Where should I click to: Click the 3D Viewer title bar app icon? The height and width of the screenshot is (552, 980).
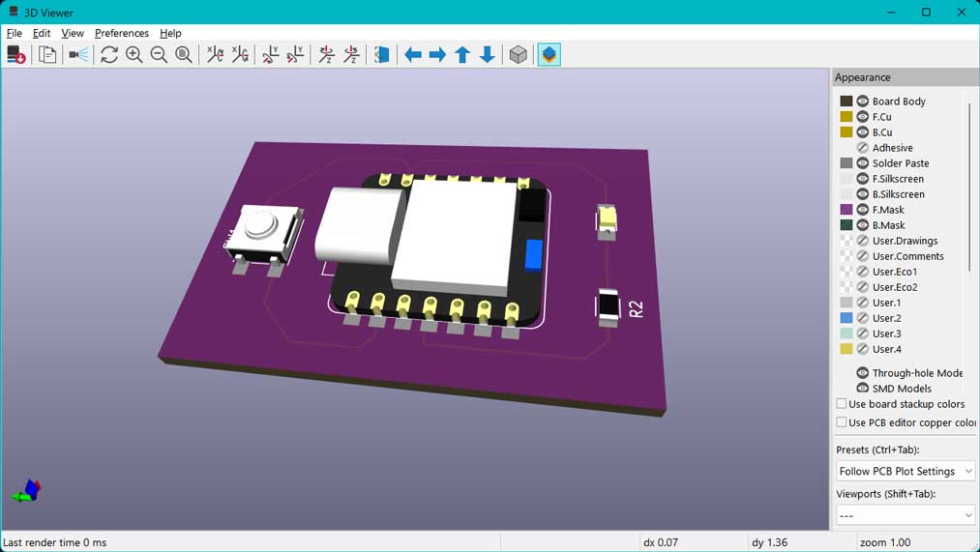14,12
